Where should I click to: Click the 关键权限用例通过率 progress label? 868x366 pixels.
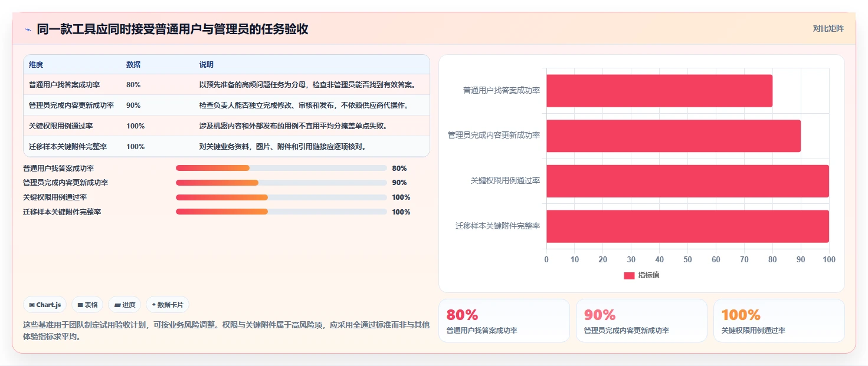pyautogui.click(x=55, y=197)
